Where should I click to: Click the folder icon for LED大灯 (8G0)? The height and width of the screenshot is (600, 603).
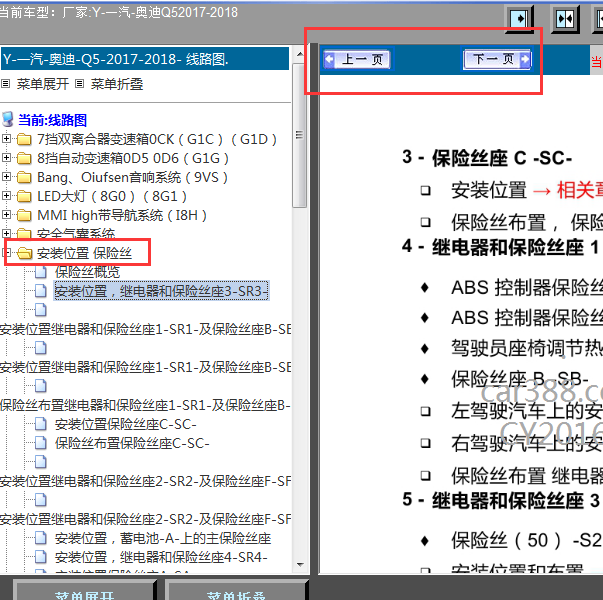[25, 196]
